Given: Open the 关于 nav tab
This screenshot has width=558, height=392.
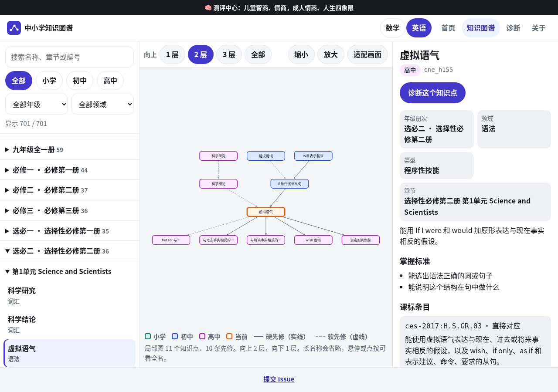Looking at the screenshot, I should point(539,28).
